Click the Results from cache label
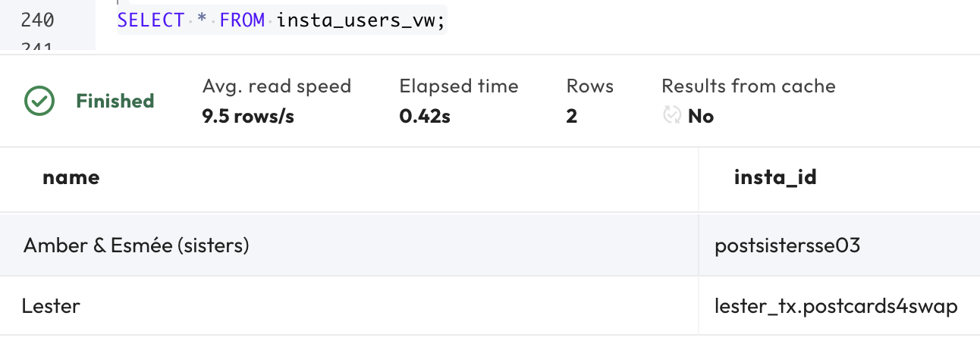 [749, 86]
